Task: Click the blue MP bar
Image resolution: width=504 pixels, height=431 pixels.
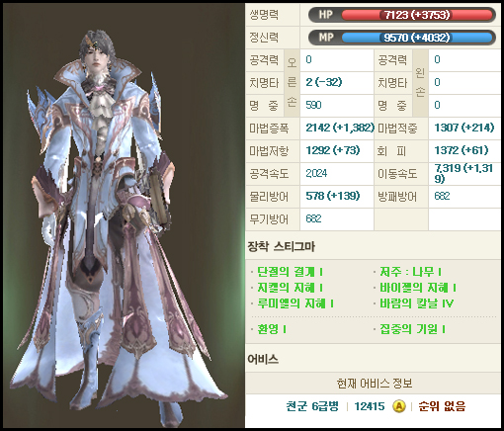Action: click(417, 38)
